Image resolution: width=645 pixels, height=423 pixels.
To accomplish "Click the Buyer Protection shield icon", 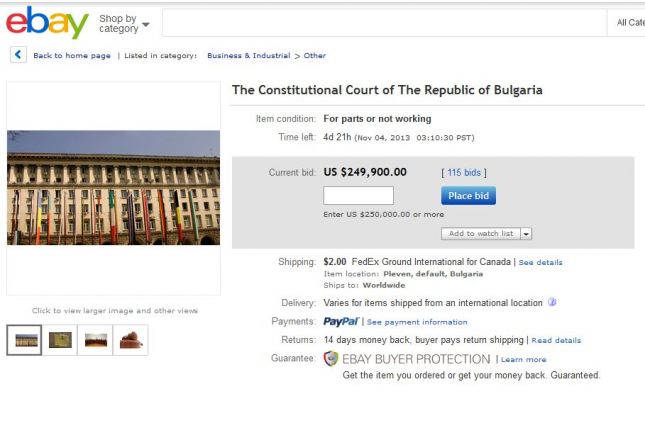I will pos(331,359).
